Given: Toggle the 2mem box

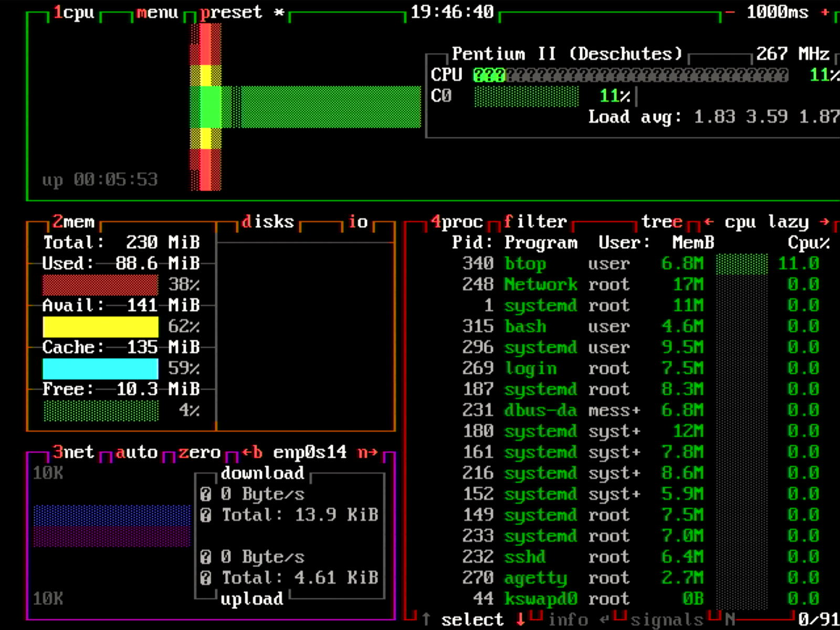Looking at the screenshot, I should pyautogui.click(x=73, y=222).
